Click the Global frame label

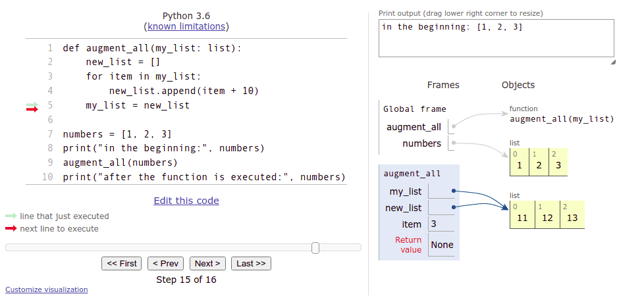tap(414, 109)
